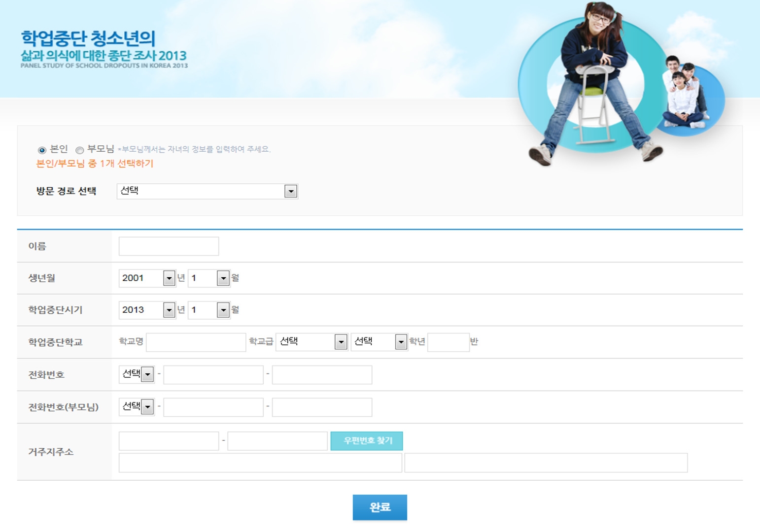Screen dimensions: 760x532
Task: Click the 이름 input field
Action: tap(169, 246)
